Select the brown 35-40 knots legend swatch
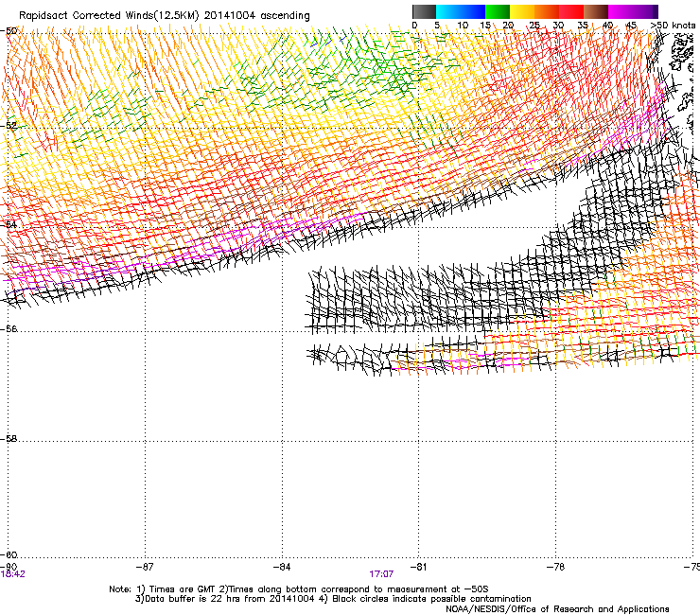The width and height of the screenshot is (700, 615). click(596, 11)
